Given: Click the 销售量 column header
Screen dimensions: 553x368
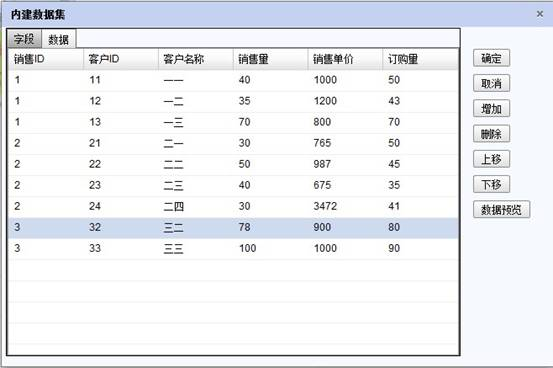Looking at the screenshot, I should pos(271,59).
